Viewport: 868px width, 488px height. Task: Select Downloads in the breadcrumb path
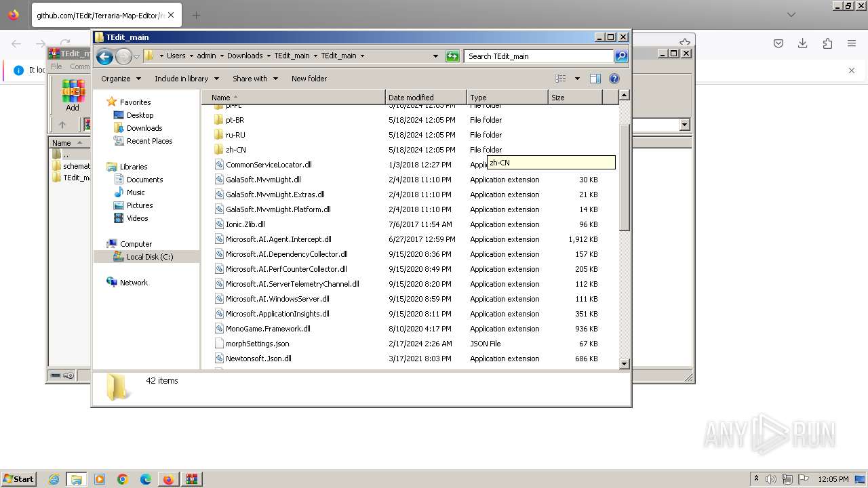(245, 56)
